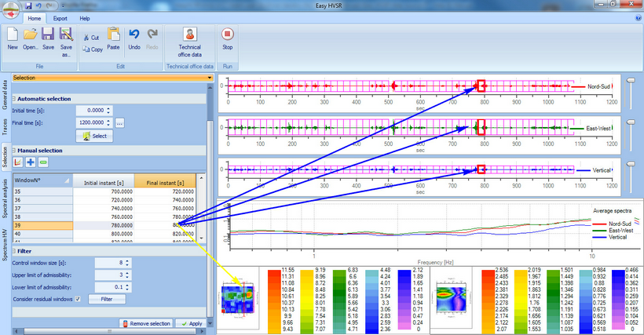Click the East-West trace amplitude slider
The height and width of the screenshot is (335, 644).
[631, 122]
